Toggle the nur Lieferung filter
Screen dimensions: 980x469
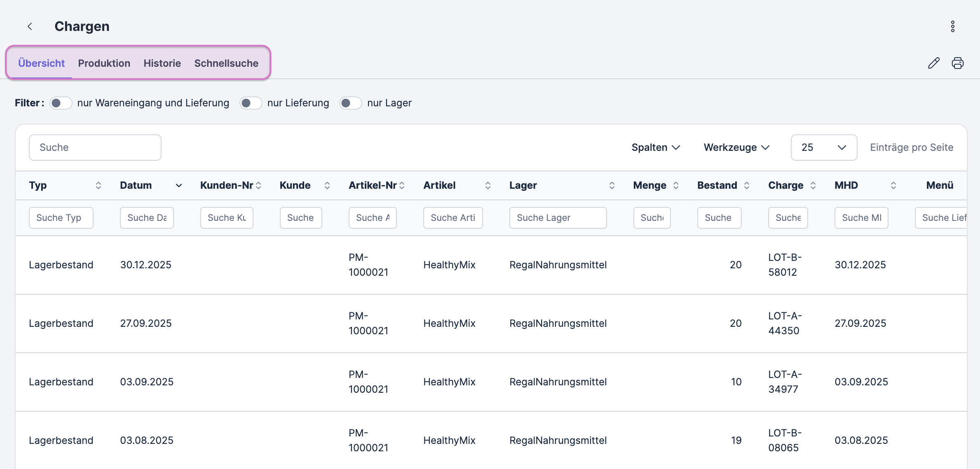(251, 103)
